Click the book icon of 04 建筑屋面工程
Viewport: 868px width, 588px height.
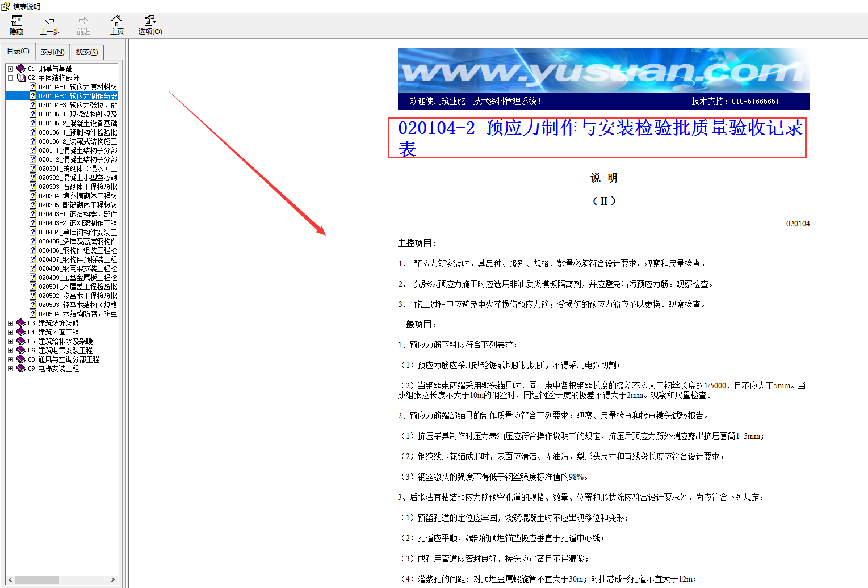click(x=21, y=332)
